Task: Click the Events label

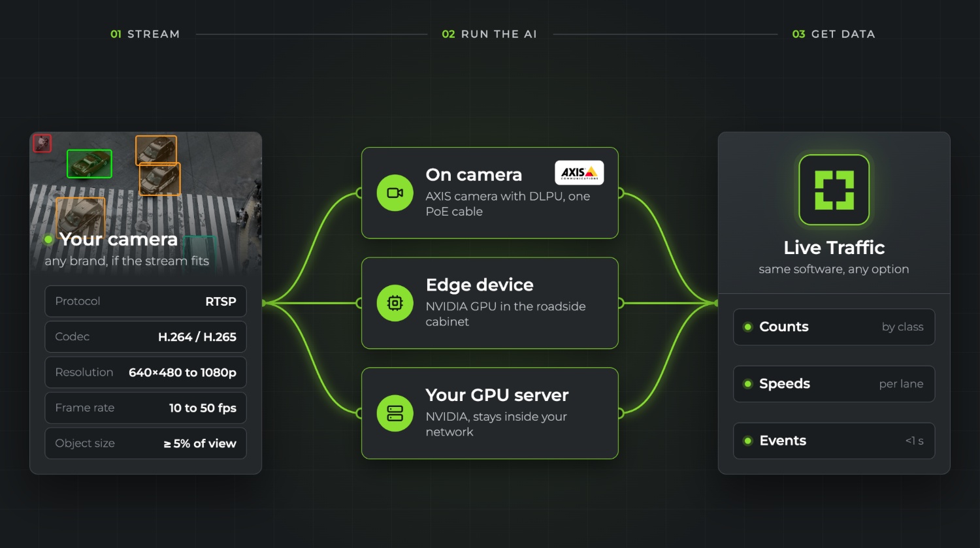Action: (x=783, y=441)
